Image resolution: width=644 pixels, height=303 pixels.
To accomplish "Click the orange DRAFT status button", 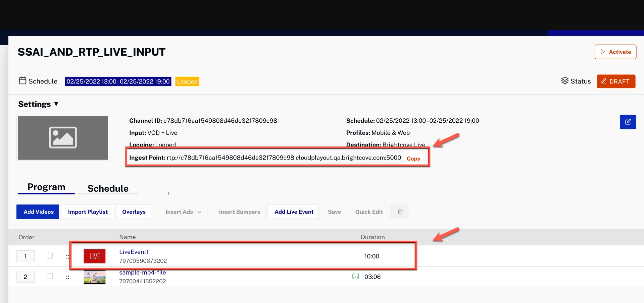I will tap(615, 81).
